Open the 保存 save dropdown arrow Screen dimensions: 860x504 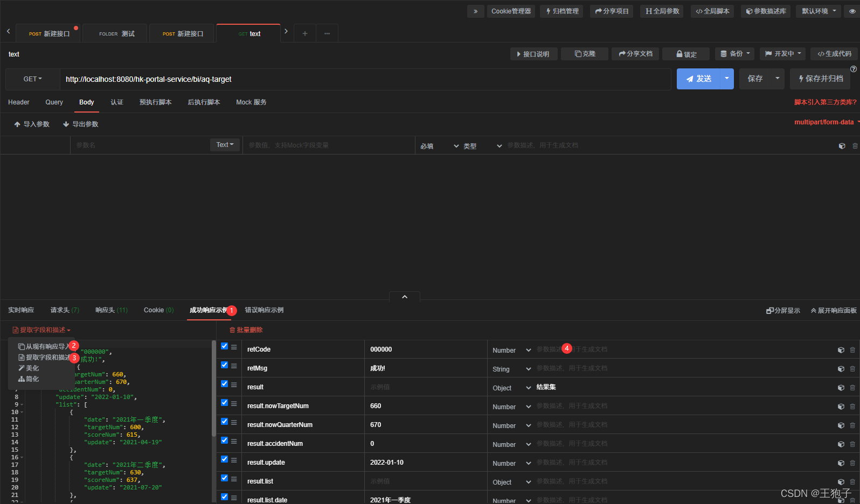pyautogui.click(x=777, y=79)
